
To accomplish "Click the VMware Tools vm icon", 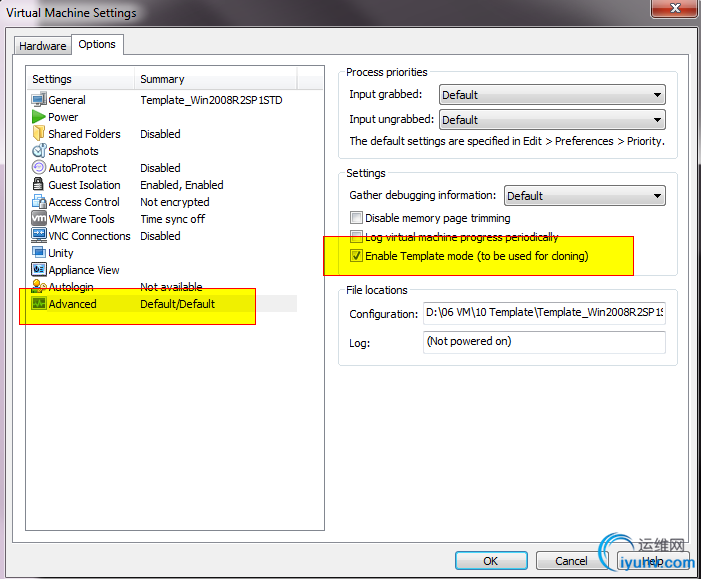I will (39, 218).
